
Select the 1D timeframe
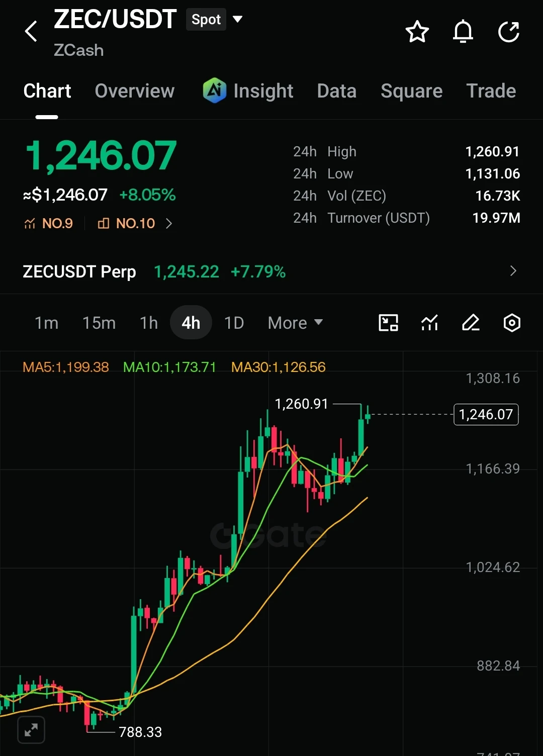234,323
